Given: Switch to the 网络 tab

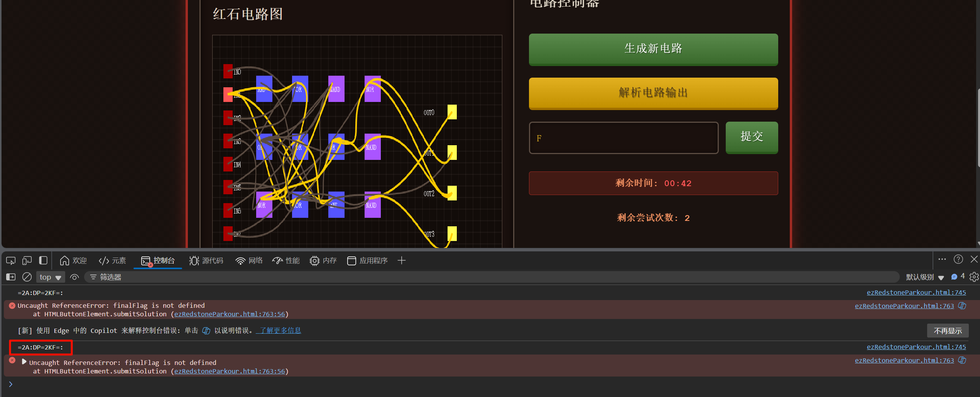Looking at the screenshot, I should pos(249,261).
